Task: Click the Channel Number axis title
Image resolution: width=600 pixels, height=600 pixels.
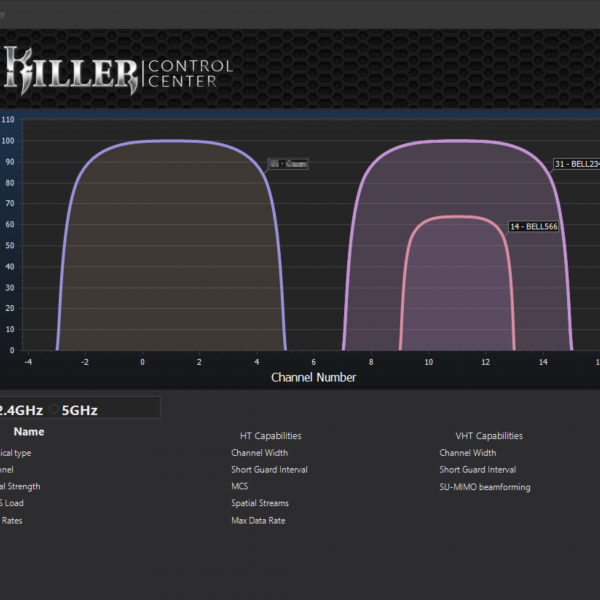Action: pyautogui.click(x=313, y=378)
